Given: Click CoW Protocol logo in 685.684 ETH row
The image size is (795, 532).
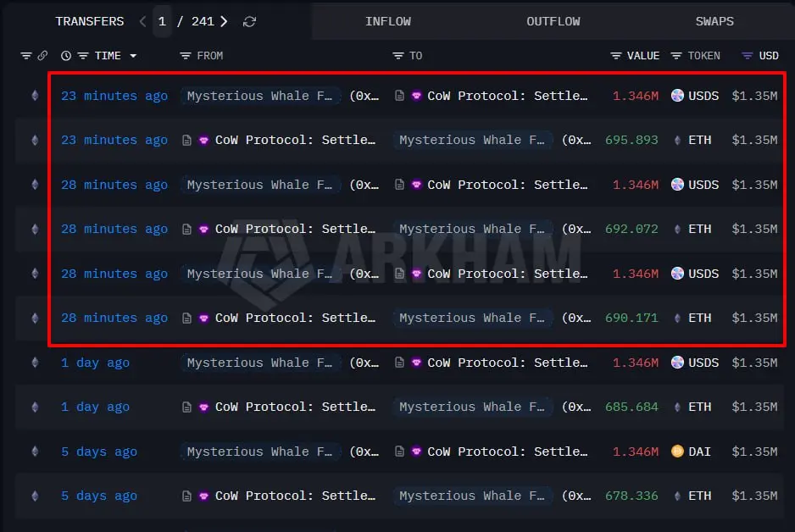Looking at the screenshot, I should click(x=203, y=407).
